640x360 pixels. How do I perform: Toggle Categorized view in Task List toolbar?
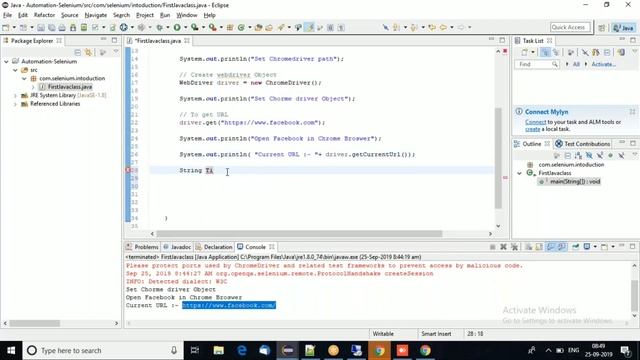click(545, 52)
